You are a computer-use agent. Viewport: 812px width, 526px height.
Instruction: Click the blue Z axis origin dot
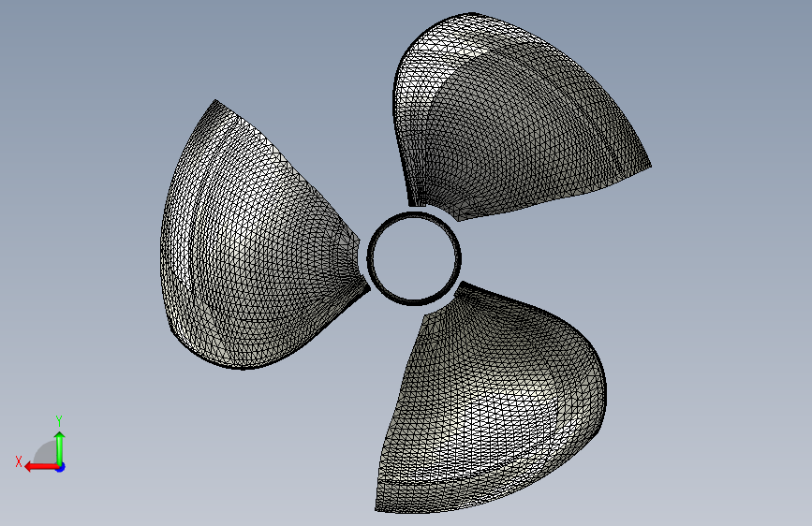point(61,467)
